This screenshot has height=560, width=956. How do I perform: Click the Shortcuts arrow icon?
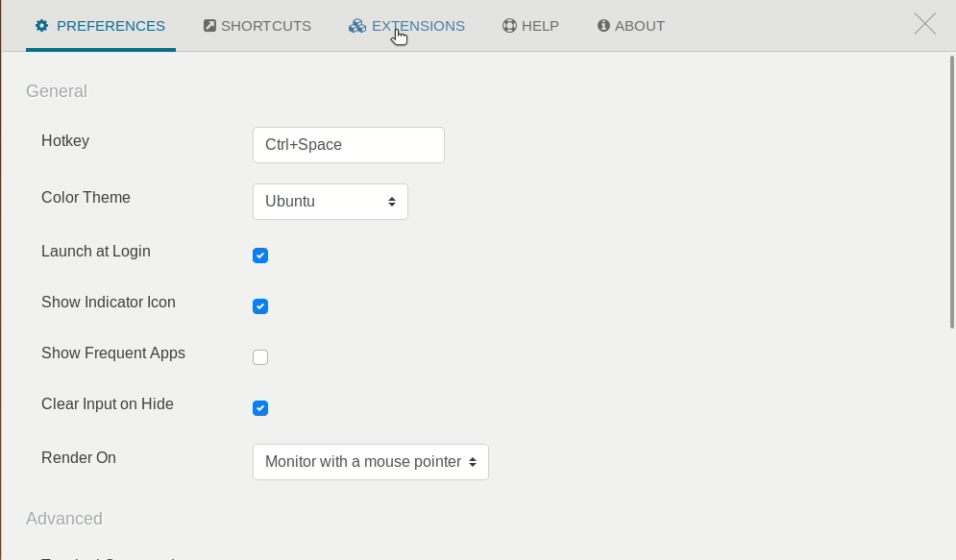click(209, 26)
